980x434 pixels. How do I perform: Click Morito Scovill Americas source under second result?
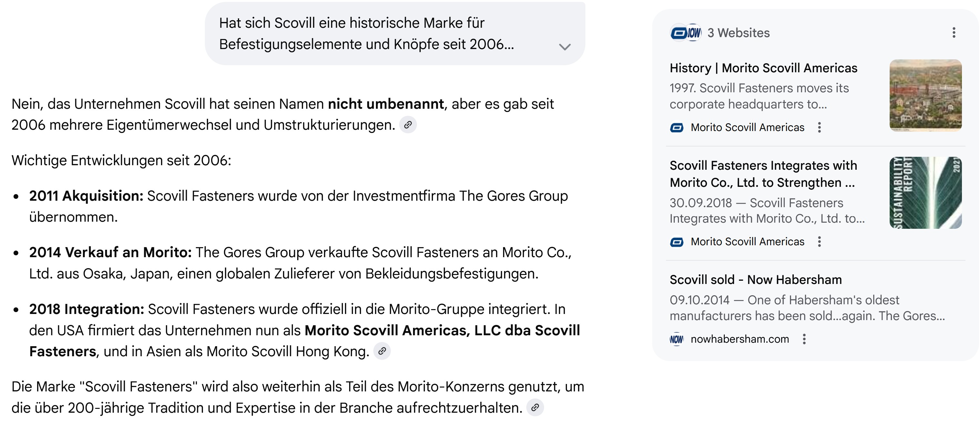coord(747,242)
